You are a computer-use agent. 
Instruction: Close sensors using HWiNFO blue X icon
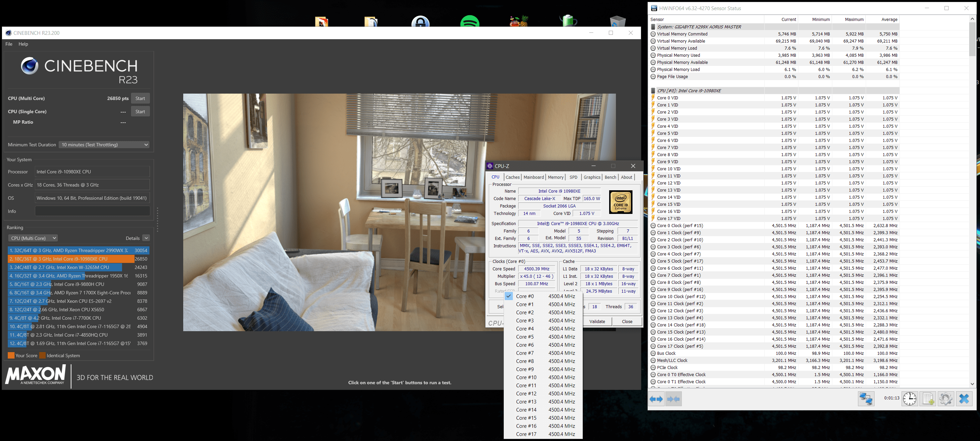pyautogui.click(x=964, y=399)
